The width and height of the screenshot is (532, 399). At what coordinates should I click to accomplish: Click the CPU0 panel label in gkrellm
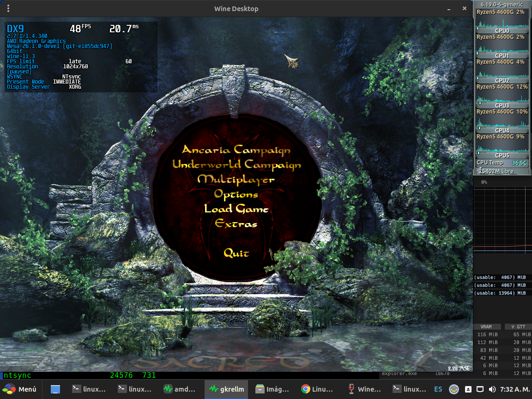click(x=502, y=31)
